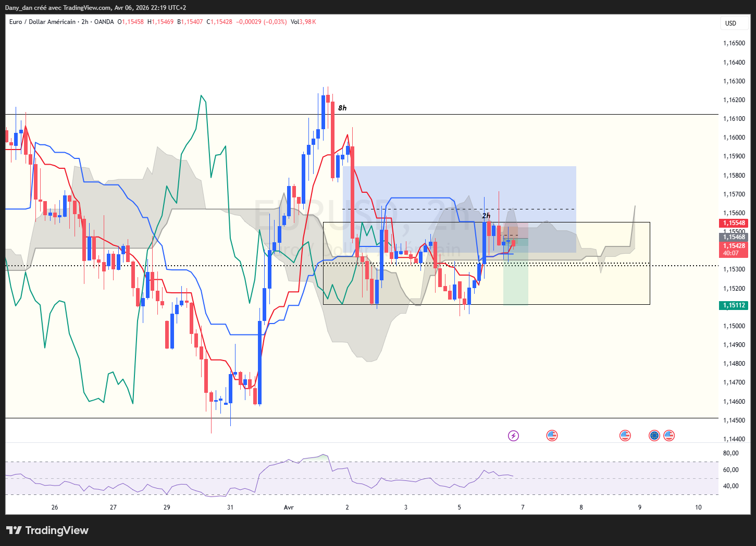Viewport: 756px width, 546px height.
Task: Click the close value C1,15428
Action: (x=219, y=22)
